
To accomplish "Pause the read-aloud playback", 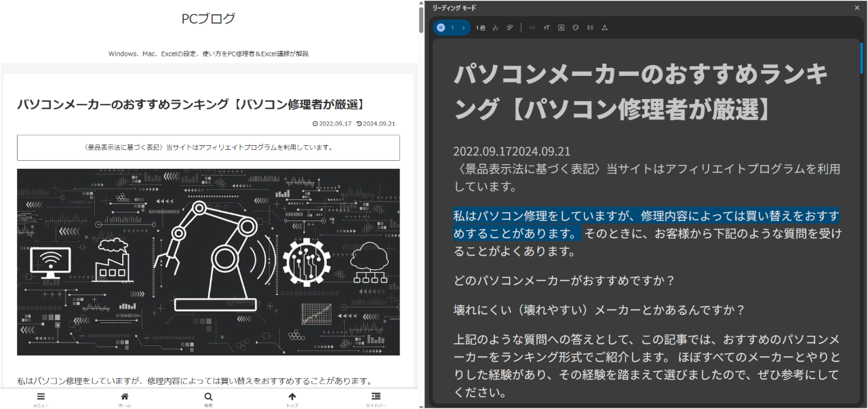I will pyautogui.click(x=441, y=27).
